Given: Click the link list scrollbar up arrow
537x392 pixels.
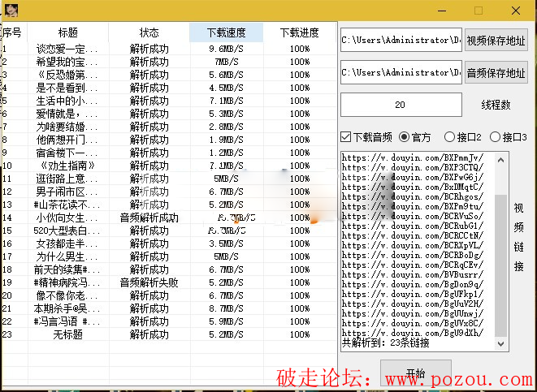Looking at the screenshot, I should tap(500, 160).
